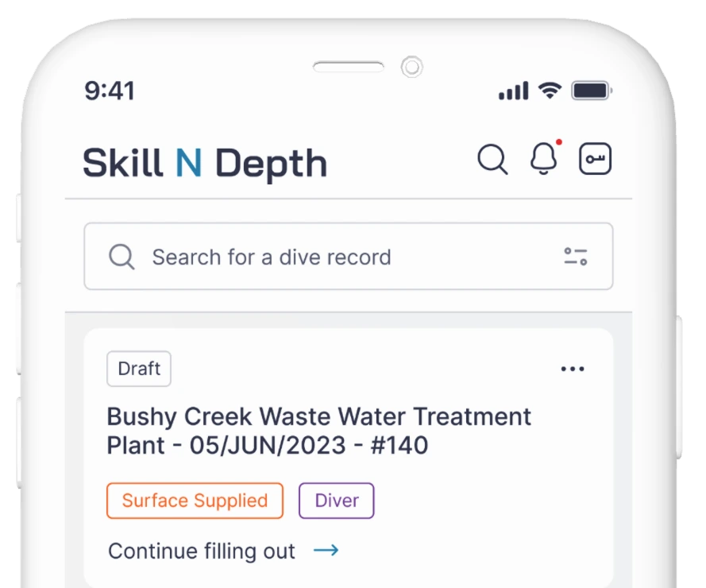Viewport: 706px width, 588px height.
Task: Focus the 'Search for a dive record' field
Action: coord(349,257)
